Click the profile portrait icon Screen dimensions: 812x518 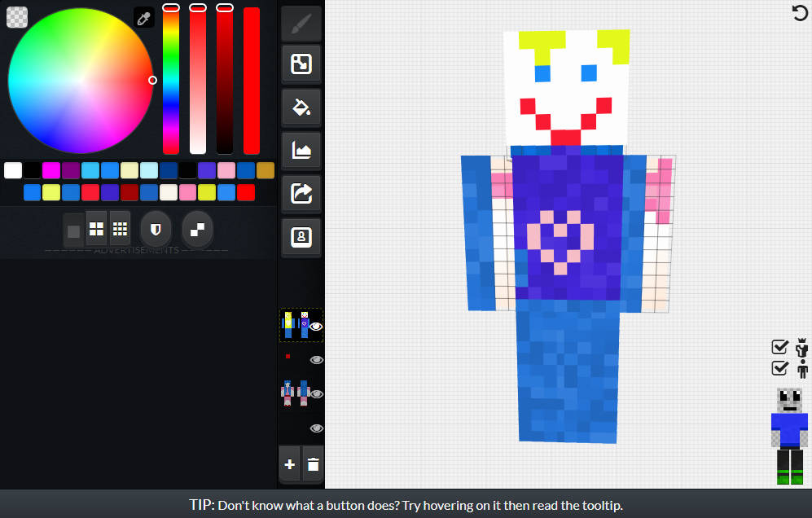[x=301, y=237]
